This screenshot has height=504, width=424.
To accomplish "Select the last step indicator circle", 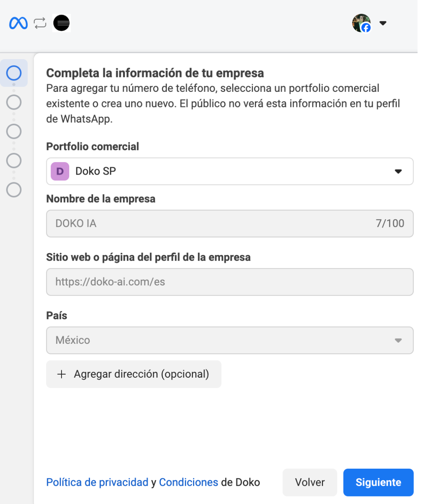I will coord(14,189).
